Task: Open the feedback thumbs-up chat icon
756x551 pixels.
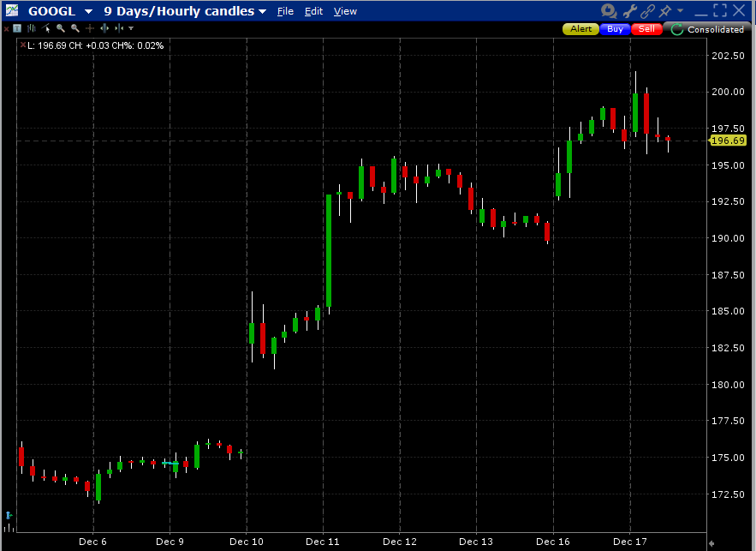Action: point(609,10)
